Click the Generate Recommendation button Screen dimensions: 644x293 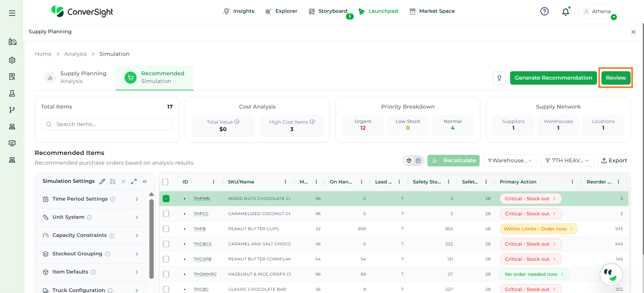tap(553, 78)
